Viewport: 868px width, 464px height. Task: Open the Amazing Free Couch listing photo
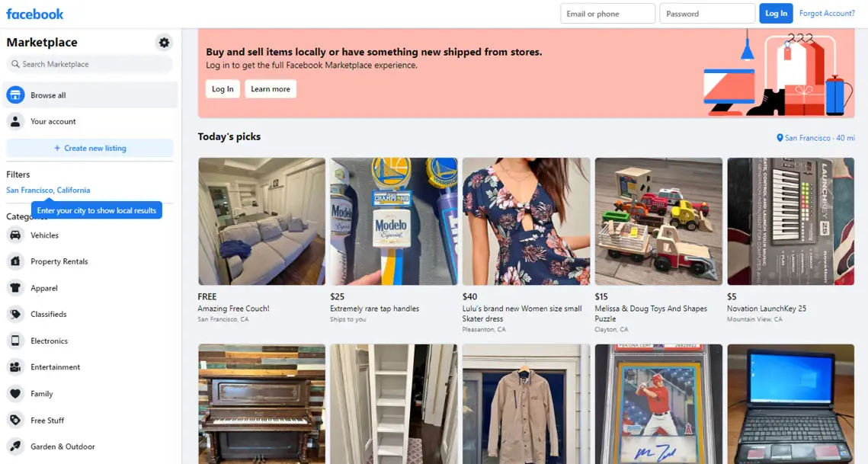coord(262,222)
